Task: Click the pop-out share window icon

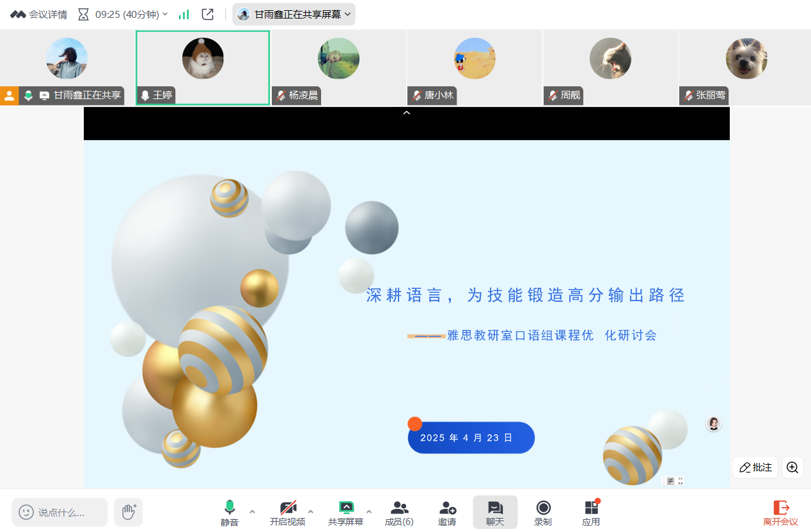Action: point(207,14)
